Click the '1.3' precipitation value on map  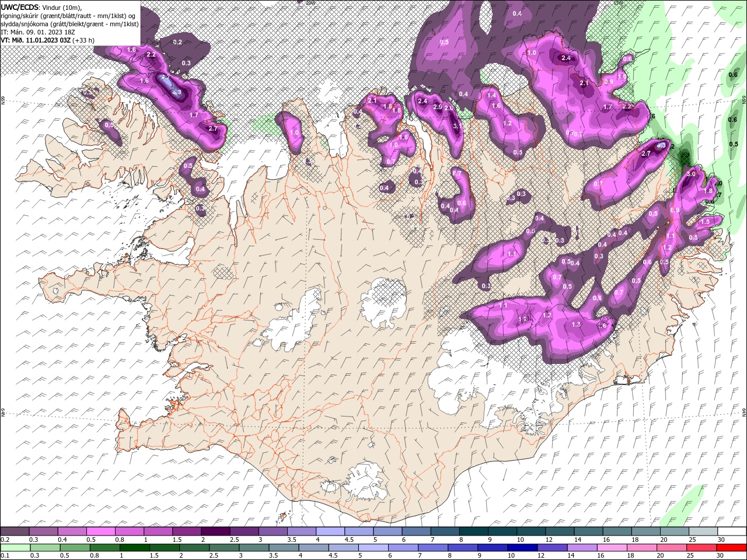click(576, 324)
